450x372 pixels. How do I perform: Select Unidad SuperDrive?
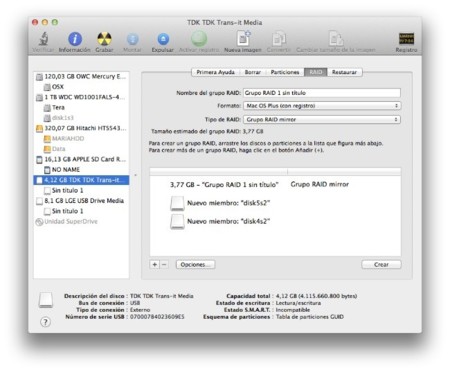81,221
